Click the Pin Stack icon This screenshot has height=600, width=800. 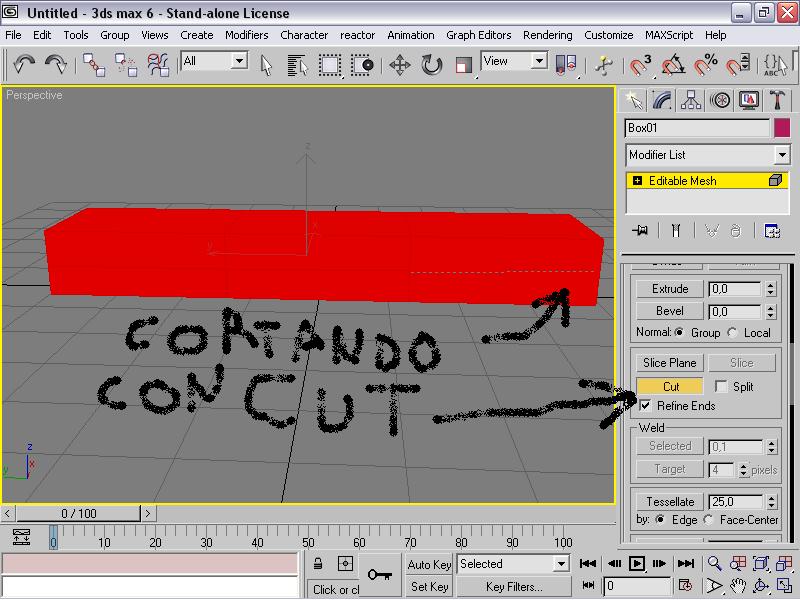coord(640,231)
